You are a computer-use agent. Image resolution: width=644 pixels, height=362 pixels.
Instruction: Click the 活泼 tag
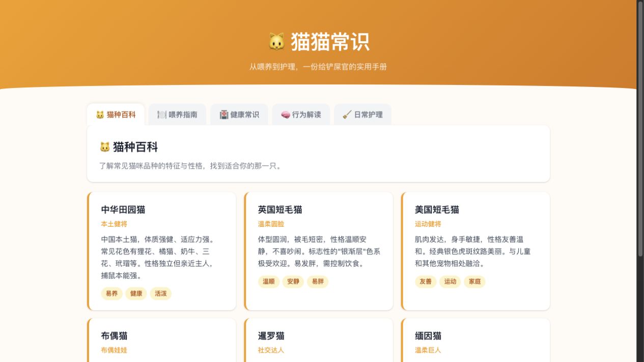pos(160,293)
